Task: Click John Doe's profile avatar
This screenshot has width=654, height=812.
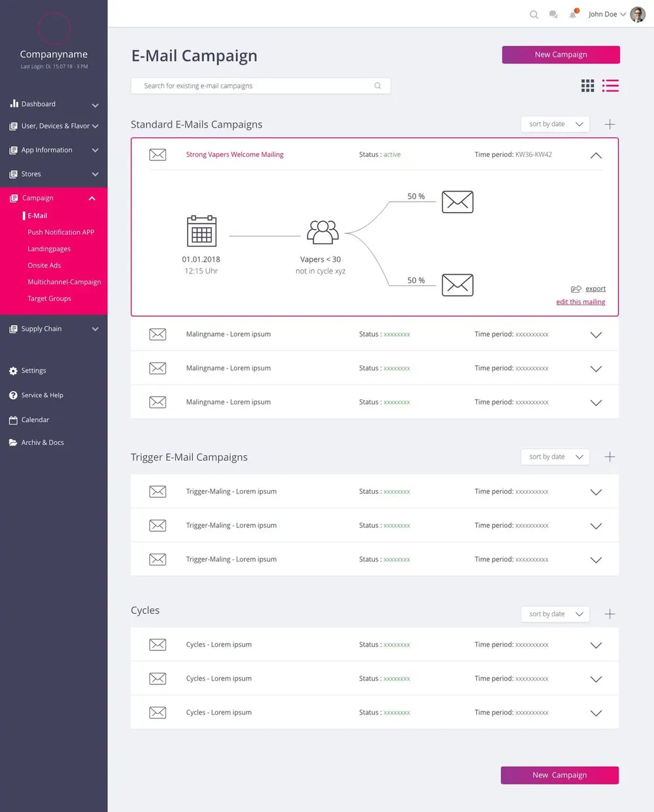Action: pyautogui.click(x=638, y=14)
